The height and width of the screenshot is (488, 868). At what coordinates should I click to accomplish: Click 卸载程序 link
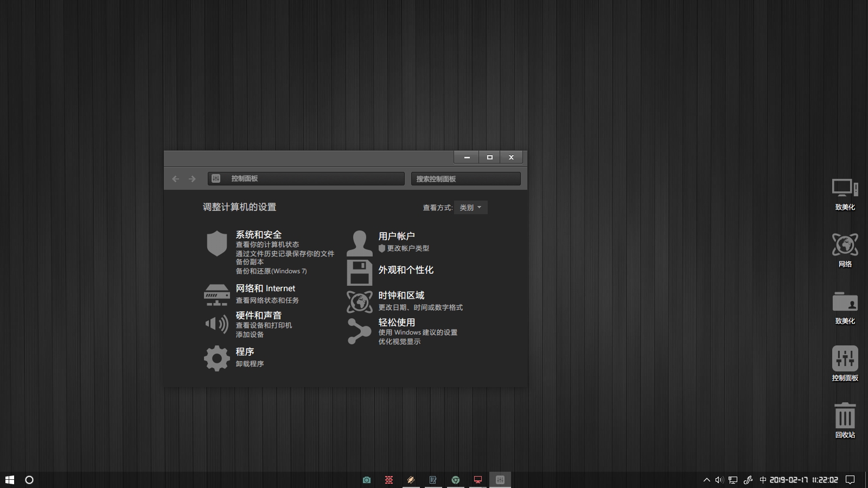[250, 364]
